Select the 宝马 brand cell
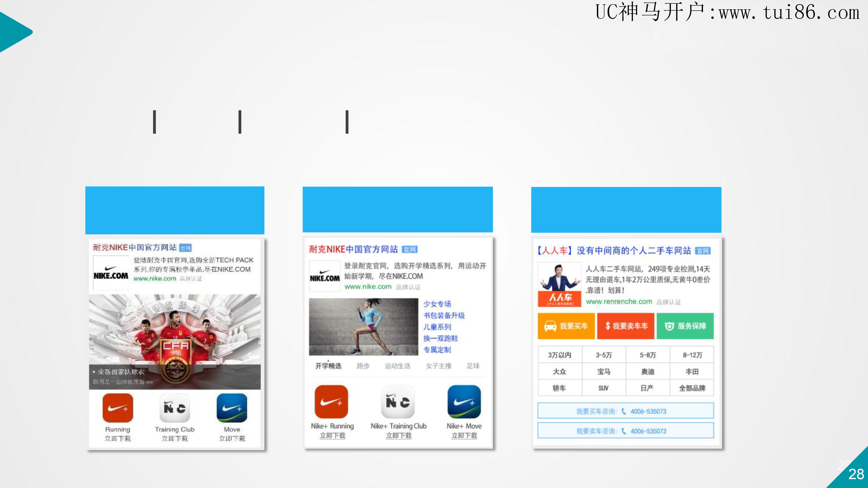Image resolution: width=868 pixels, height=488 pixels. click(x=604, y=371)
